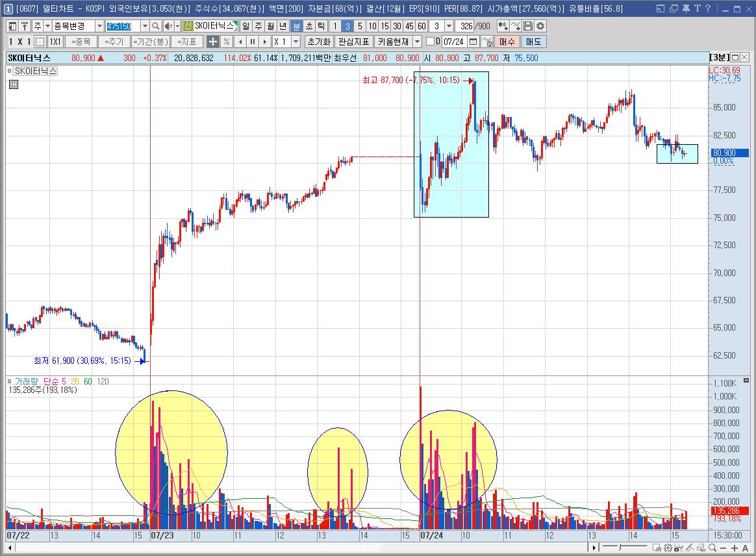Viewport: 756px width, 556px height.
Task: Click the add indicator line icon
Action: (516, 26)
